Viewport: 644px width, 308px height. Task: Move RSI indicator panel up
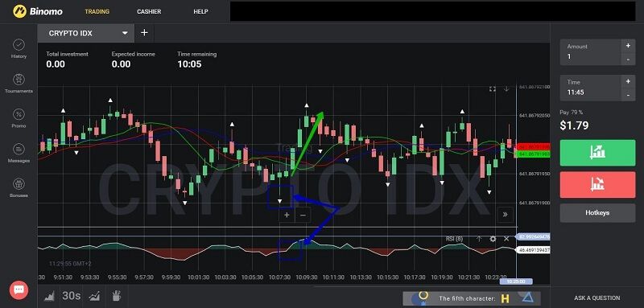(479, 239)
